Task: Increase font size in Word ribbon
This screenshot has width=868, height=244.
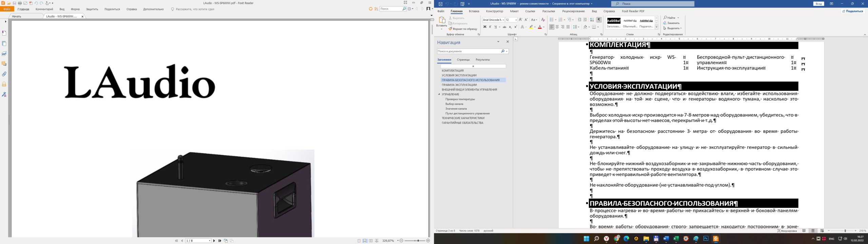Action: coord(520,20)
